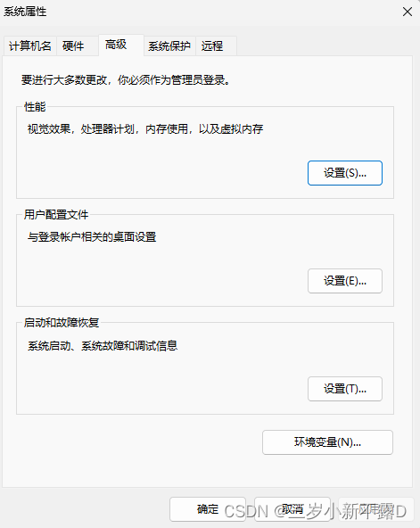Open user profile 设置(E) button
Viewport: 420px width, 528px height.
click(345, 281)
